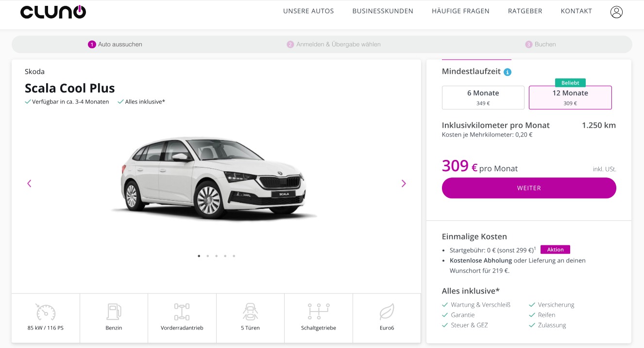Screen dimensions: 644x348
Task: Click the white Skoda Scala car image
Action: [x=214, y=178]
